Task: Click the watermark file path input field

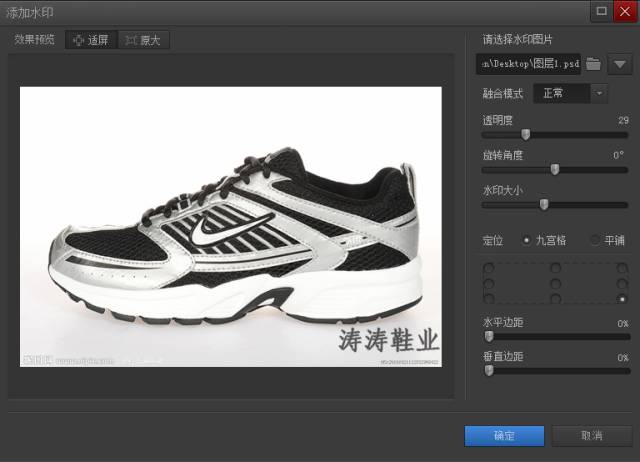Action: [529, 65]
